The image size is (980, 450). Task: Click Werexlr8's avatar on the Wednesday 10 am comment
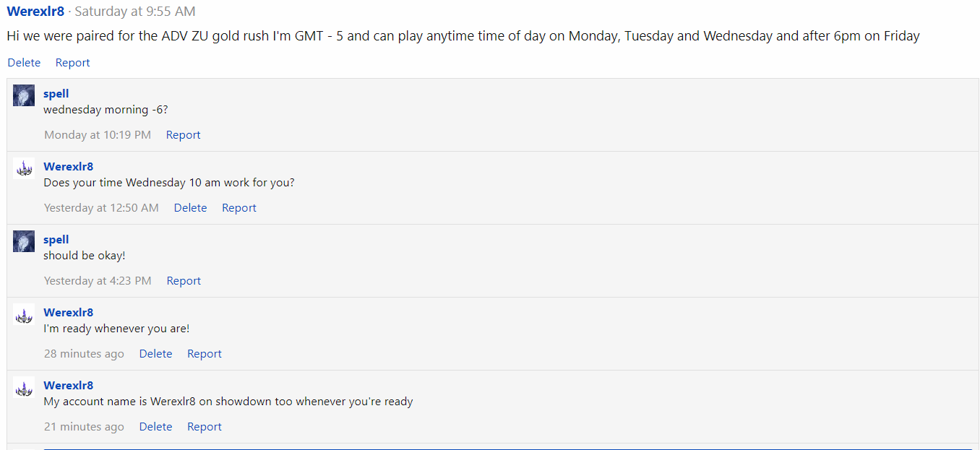[24, 168]
